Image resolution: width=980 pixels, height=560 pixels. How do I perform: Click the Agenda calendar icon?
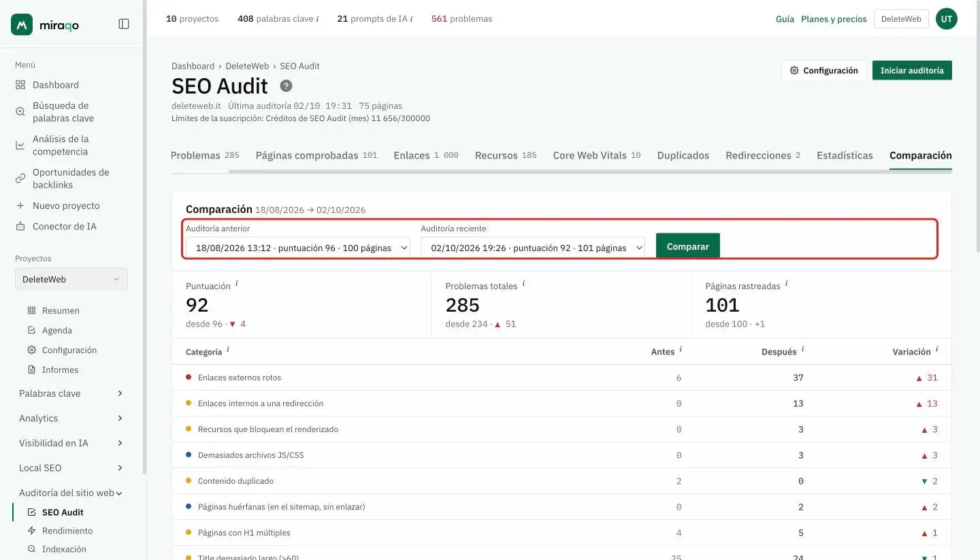pyautogui.click(x=31, y=330)
